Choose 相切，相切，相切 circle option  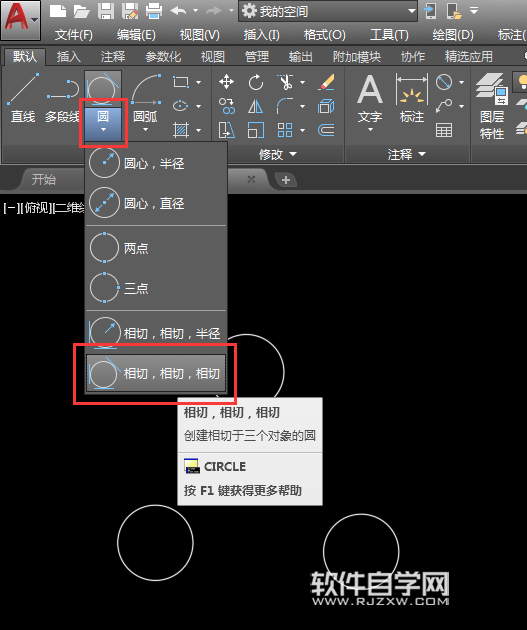(156, 374)
